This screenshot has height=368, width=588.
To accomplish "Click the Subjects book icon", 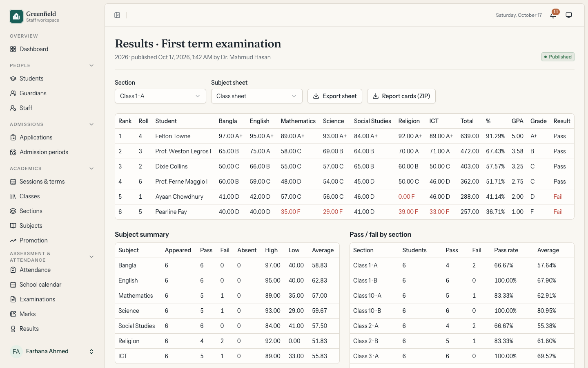I will tap(13, 226).
